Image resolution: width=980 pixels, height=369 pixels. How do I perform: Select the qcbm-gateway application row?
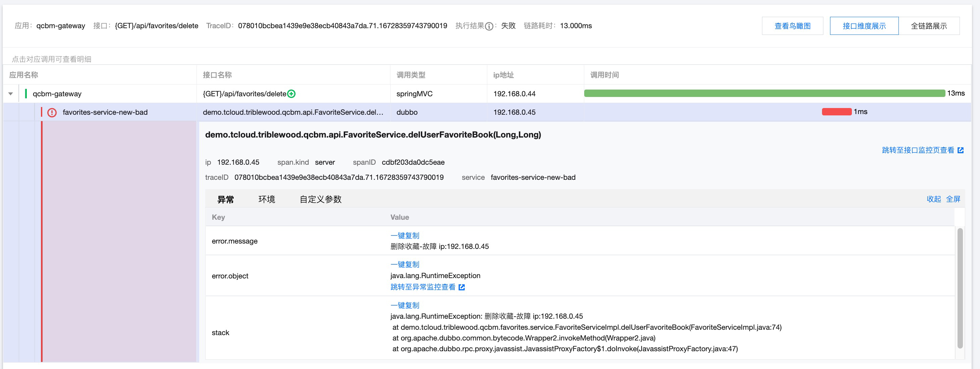pyautogui.click(x=487, y=94)
